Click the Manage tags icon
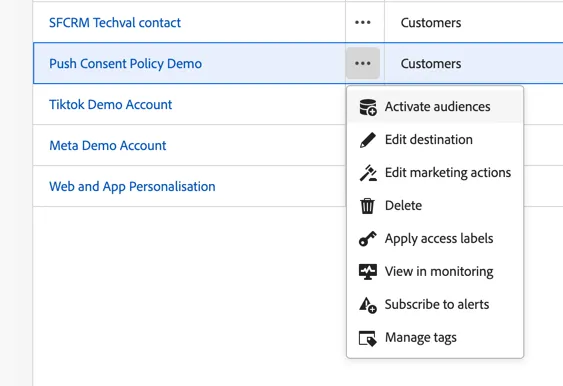The image size is (563, 386). pos(368,338)
